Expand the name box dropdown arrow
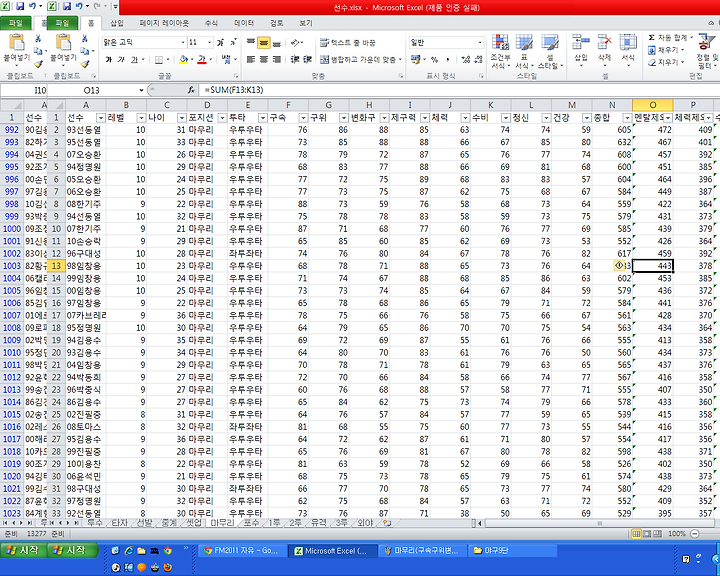This screenshot has height=576, width=720. click(x=141, y=90)
